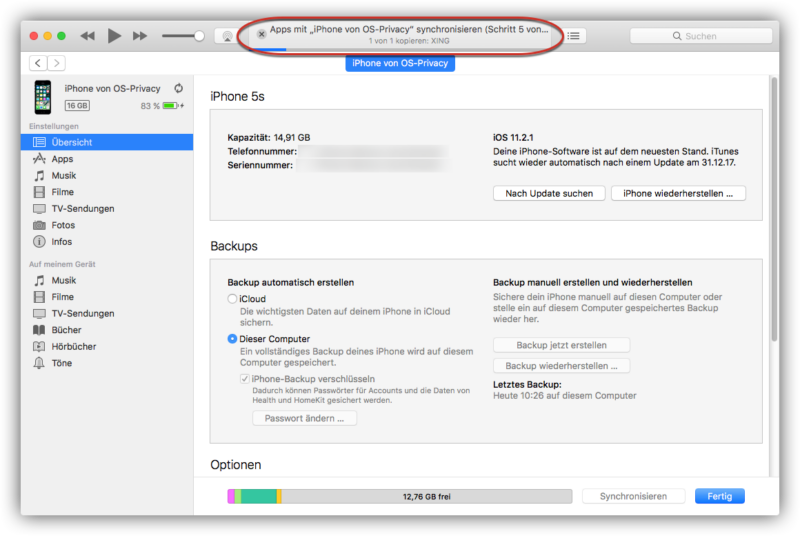Click the Optionen section heading

(x=236, y=465)
